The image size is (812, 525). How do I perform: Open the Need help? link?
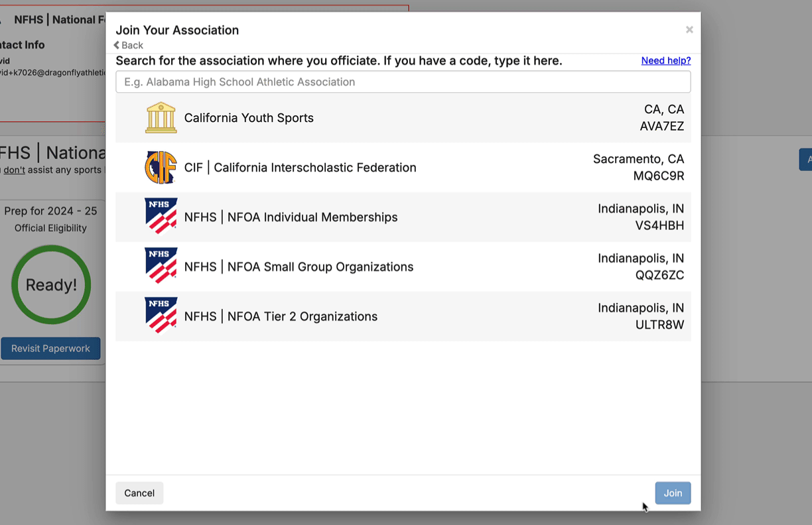pos(665,60)
